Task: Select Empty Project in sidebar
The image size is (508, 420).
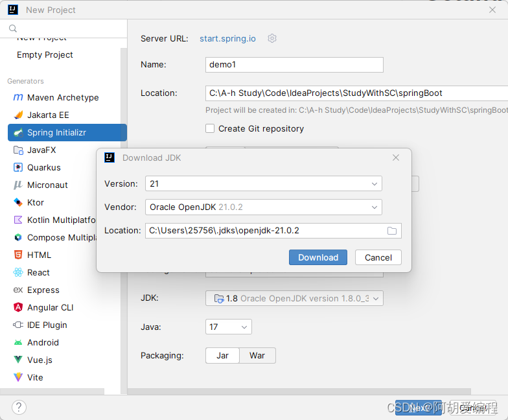Action: 45,54
